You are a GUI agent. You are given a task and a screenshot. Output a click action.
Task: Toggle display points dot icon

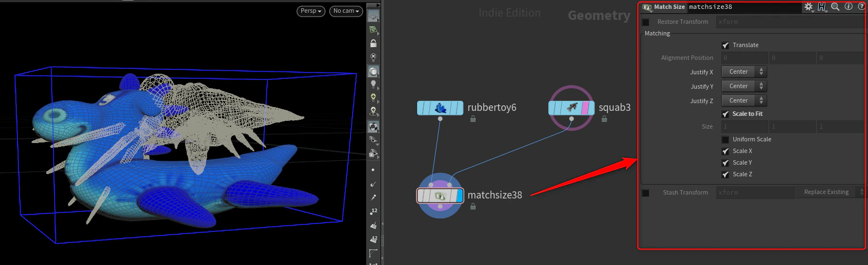373,170
